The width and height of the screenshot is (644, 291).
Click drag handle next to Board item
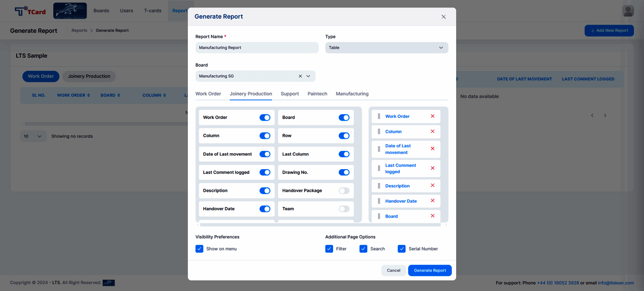point(379,216)
